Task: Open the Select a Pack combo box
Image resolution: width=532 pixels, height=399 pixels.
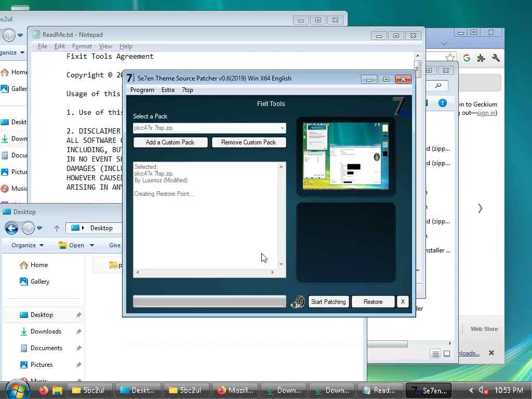Action: pos(209,128)
